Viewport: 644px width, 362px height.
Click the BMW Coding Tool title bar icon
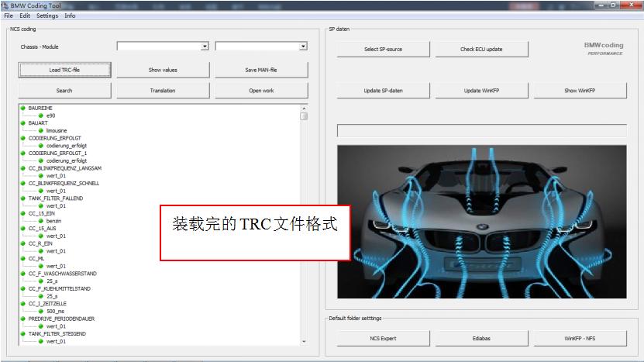tap(5, 5)
